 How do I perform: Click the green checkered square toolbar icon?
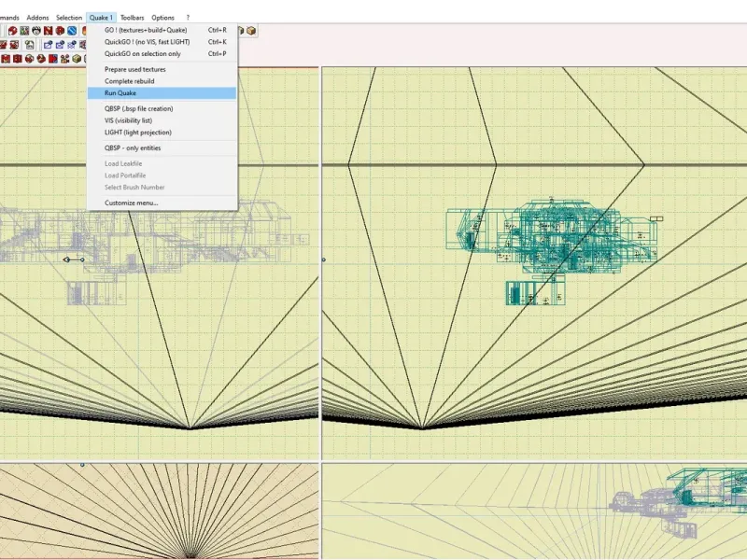point(24,31)
